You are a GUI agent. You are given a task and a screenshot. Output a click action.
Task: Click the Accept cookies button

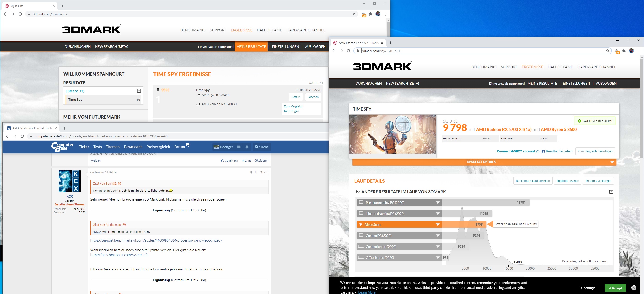pos(615,288)
